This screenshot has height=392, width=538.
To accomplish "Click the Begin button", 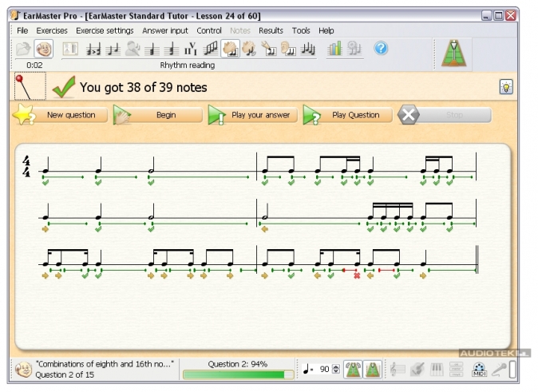I will point(158,115).
